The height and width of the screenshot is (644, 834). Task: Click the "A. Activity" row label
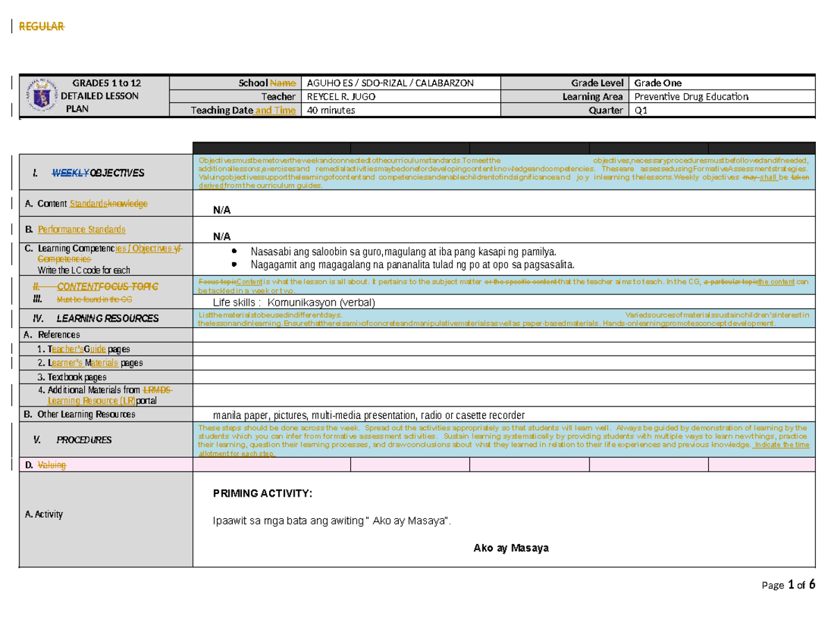coord(43,515)
